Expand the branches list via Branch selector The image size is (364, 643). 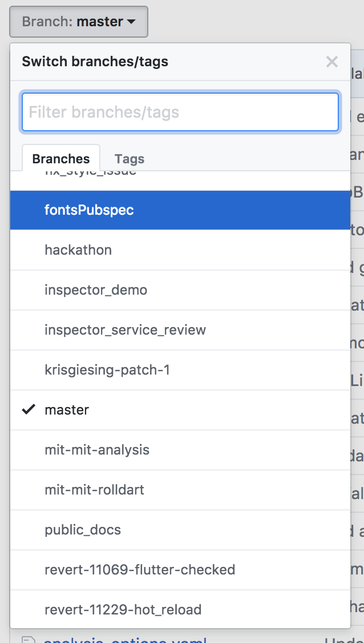[78, 21]
